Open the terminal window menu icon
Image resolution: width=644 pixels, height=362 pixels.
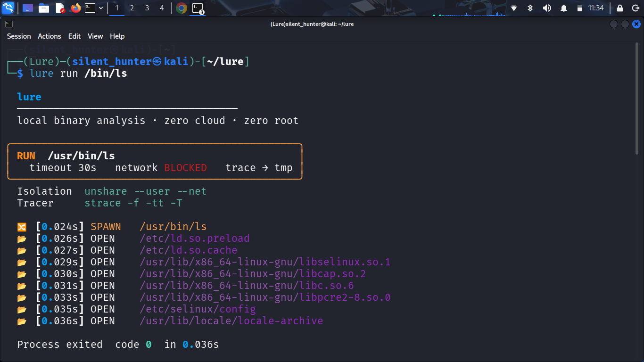click(x=9, y=24)
